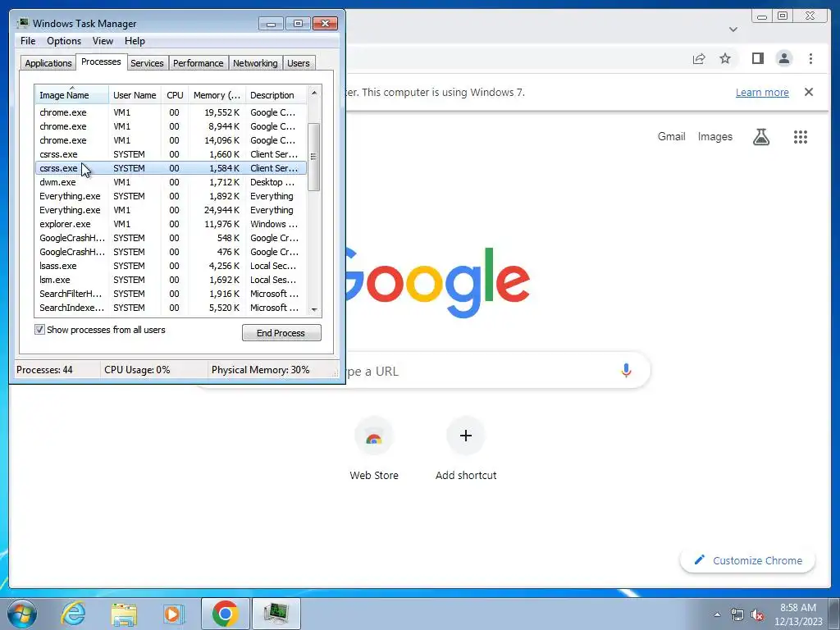Select the explorer.exe process row
840x630 pixels.
[x=171, y=224]
